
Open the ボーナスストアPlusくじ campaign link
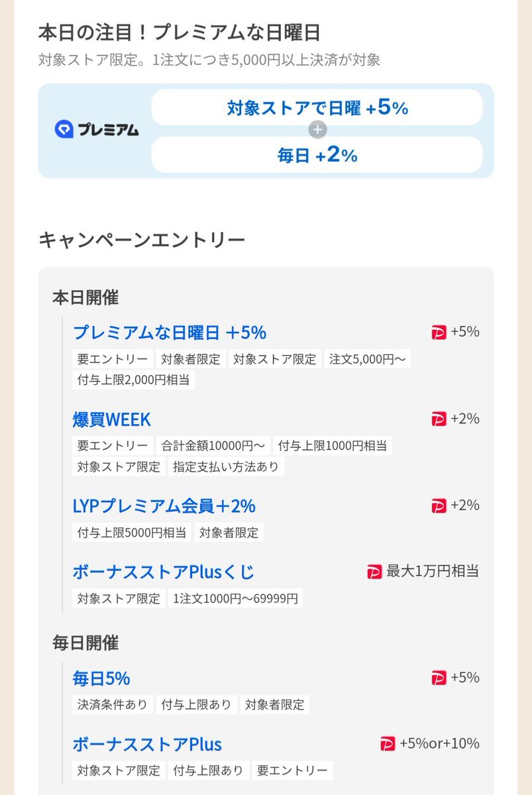click(163, 572)
